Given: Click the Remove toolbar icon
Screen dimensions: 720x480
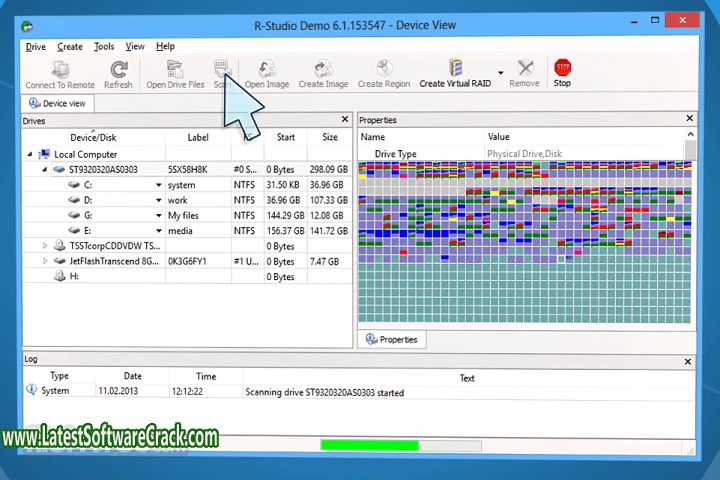Looking at the screenshot, I should pyautogui.click(x=524, y=68).
